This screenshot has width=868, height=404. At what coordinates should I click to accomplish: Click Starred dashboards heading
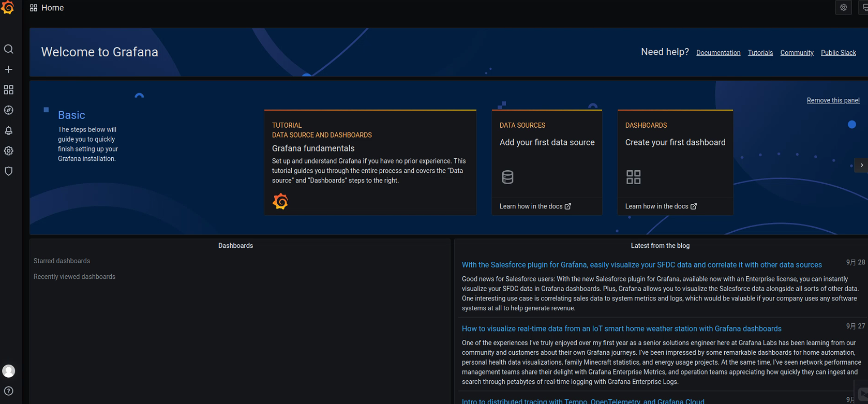[62, 261]
